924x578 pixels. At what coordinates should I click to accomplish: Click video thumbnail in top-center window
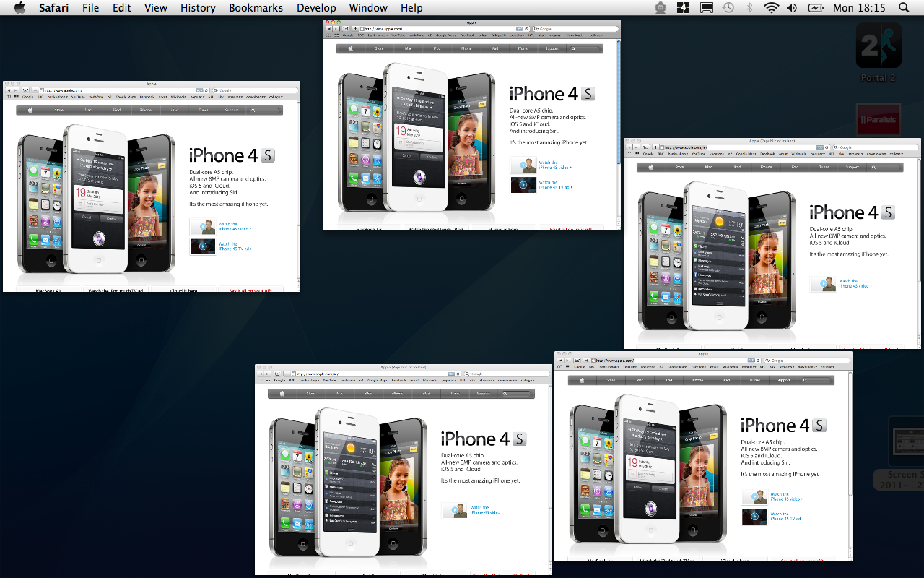(523, 165)
